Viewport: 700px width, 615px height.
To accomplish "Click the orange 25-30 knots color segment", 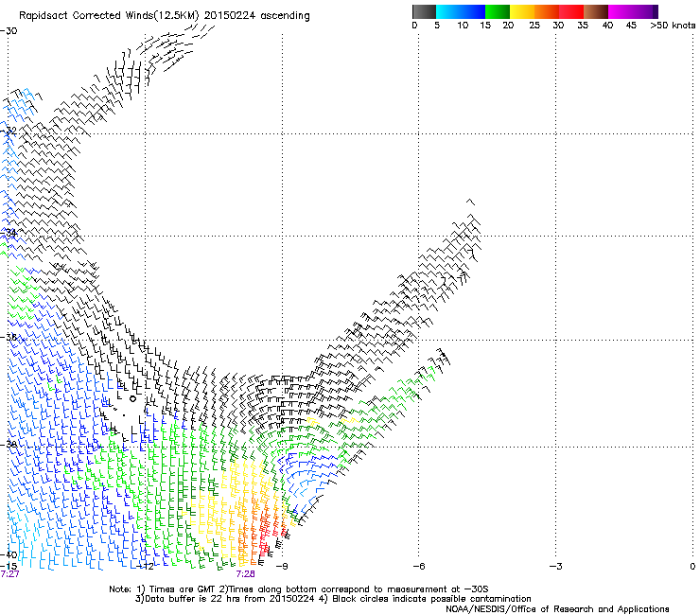I will 547,11.
